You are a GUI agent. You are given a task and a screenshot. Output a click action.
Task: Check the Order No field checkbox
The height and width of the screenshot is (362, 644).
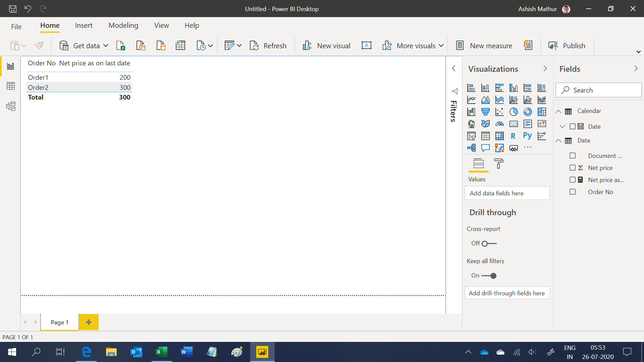pos(573,192)
